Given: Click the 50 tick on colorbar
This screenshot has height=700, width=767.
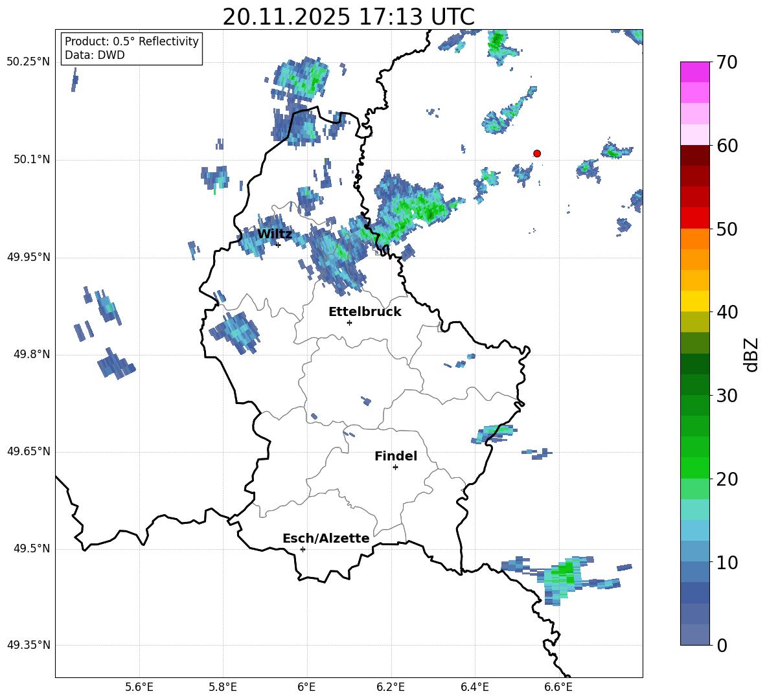Looking at the screenshot, I should click(727, 229).
